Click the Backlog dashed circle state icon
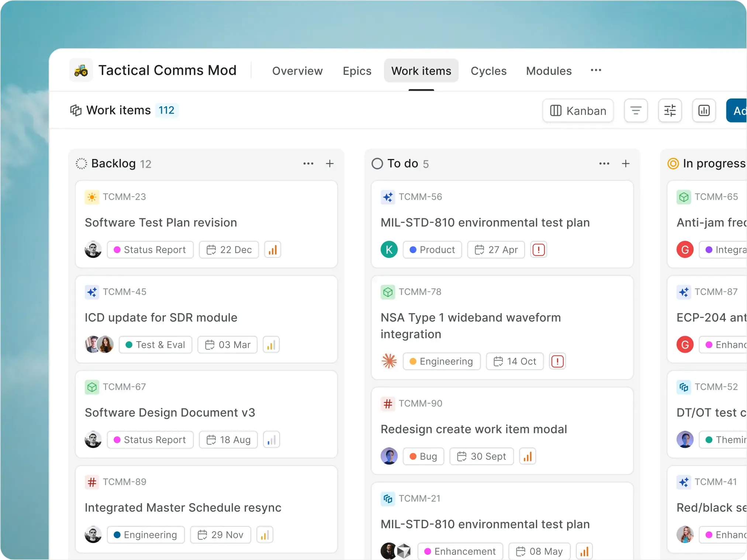747x560 pixels. click(81, 163)
